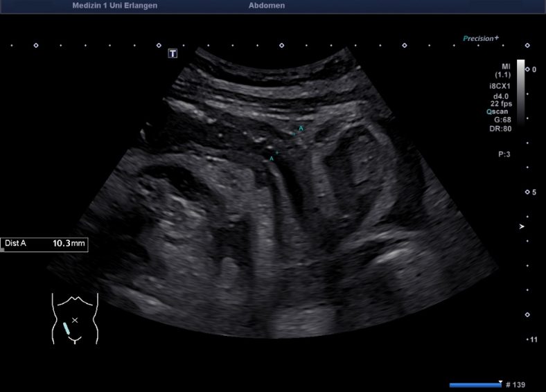This screenshot has height=392, width=546.
Task: Click the T orientation marker icon
Action: click(x=173, y=53)
